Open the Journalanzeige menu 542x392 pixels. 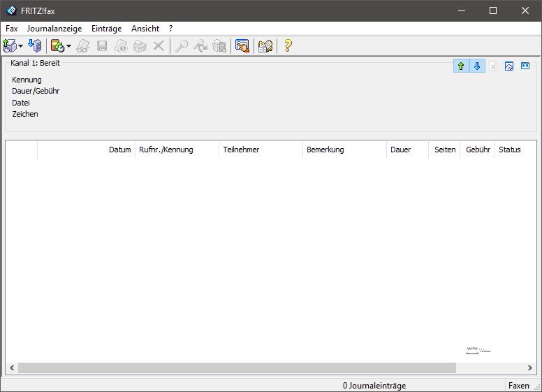point(54,29)
